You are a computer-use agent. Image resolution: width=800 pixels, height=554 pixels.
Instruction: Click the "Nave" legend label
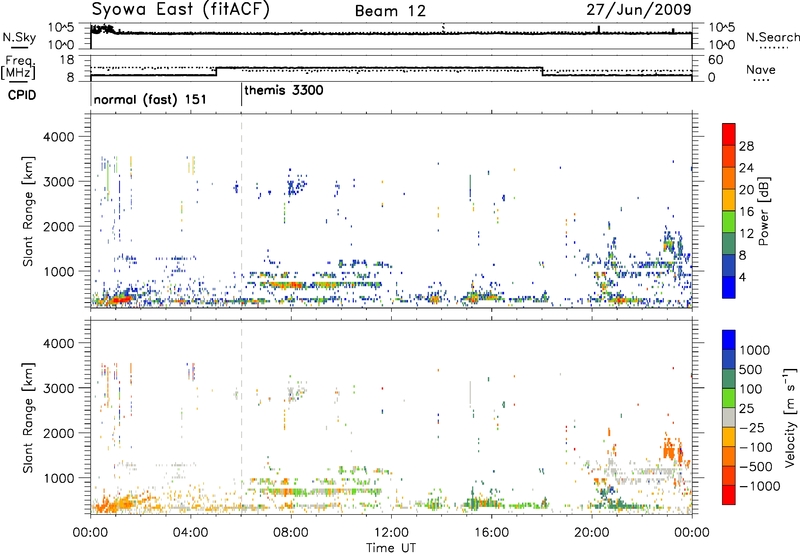coord(761,70)
